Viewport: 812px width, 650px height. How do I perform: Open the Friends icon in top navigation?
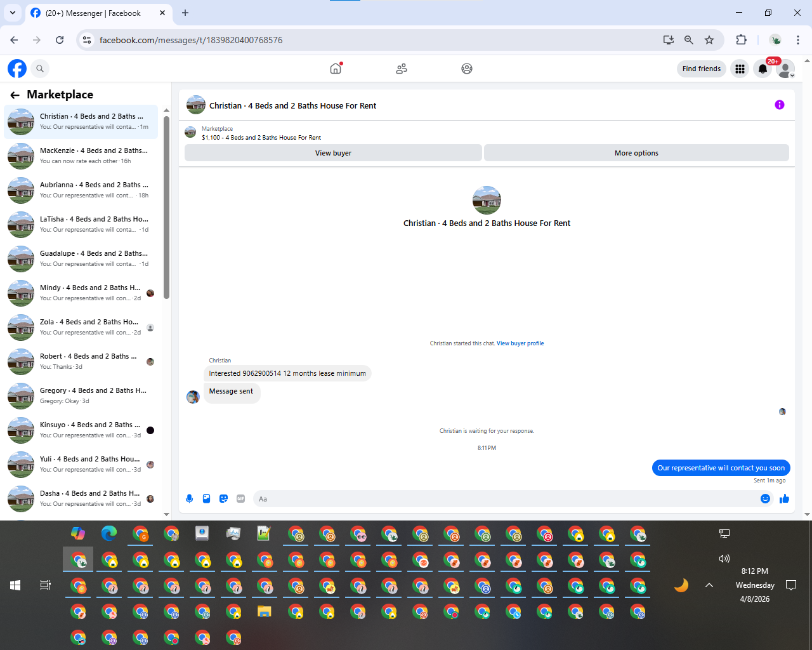coord(402,69)
